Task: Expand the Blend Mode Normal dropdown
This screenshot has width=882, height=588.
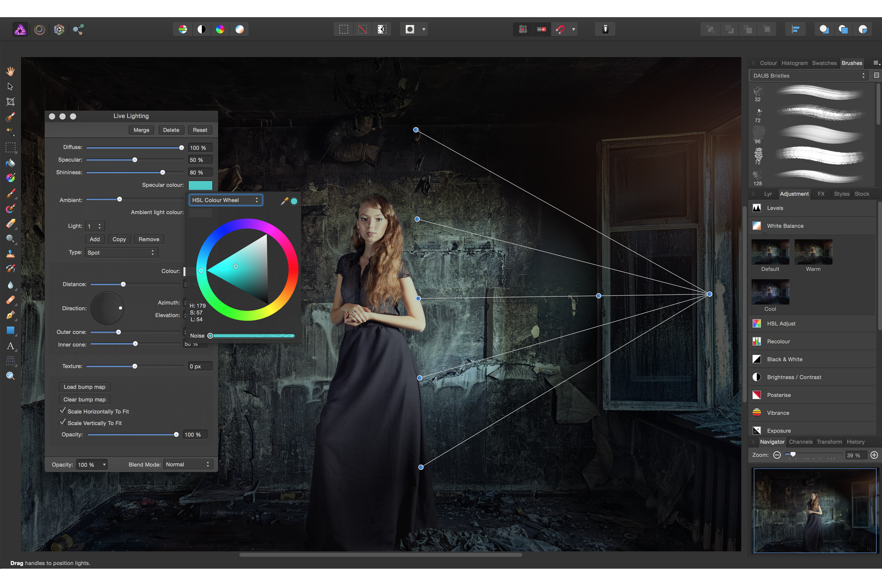Action: click(x=188, y=464)
